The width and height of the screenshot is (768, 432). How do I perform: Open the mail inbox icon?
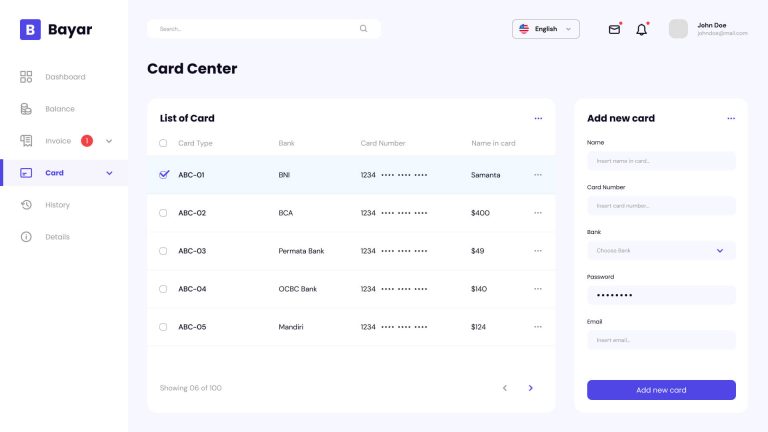pyautogui.click(x=614, y=29)
